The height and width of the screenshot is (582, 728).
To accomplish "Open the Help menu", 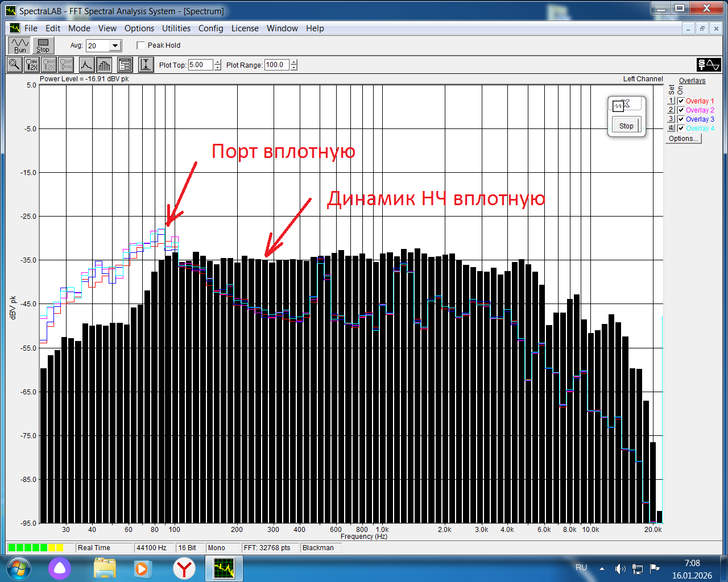I will pos(315,28).
